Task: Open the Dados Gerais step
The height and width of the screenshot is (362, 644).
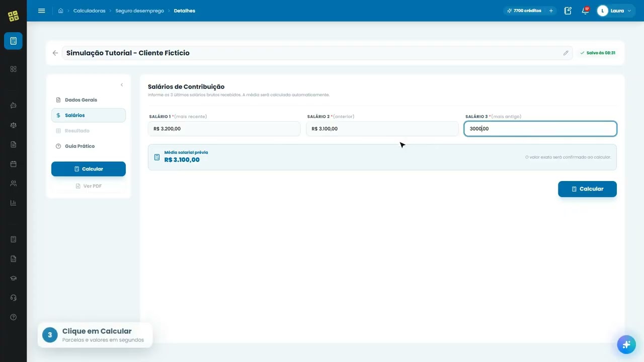Action: (89, 100)
